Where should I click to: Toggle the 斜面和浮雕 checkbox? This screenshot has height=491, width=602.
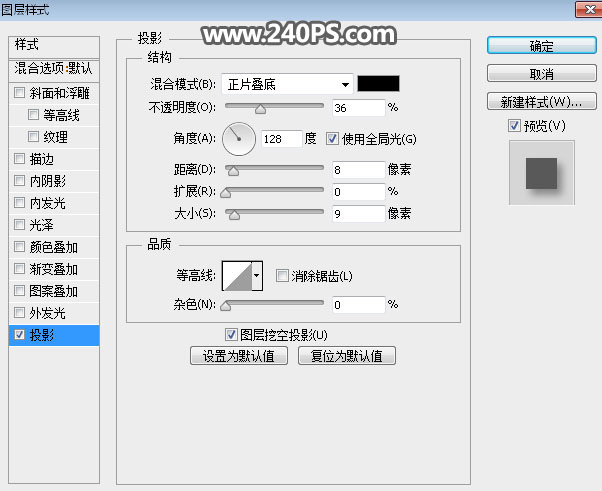click(x=19, y=93)
